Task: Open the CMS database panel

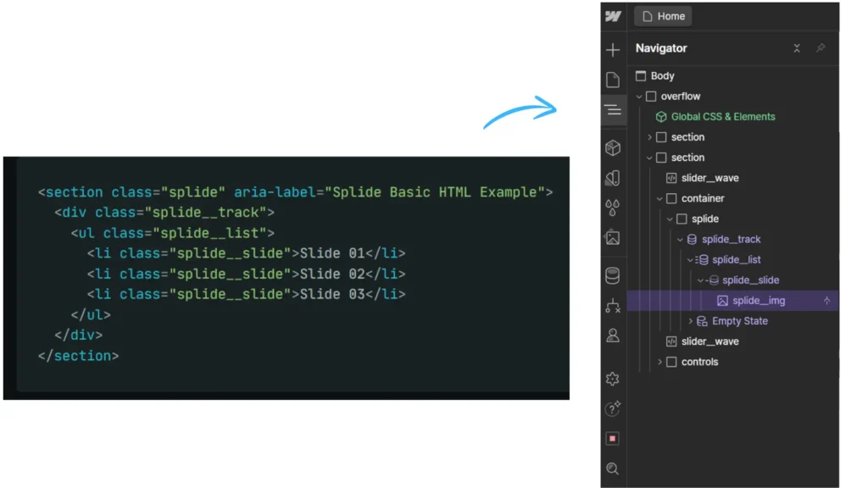Action: [613, 275]
